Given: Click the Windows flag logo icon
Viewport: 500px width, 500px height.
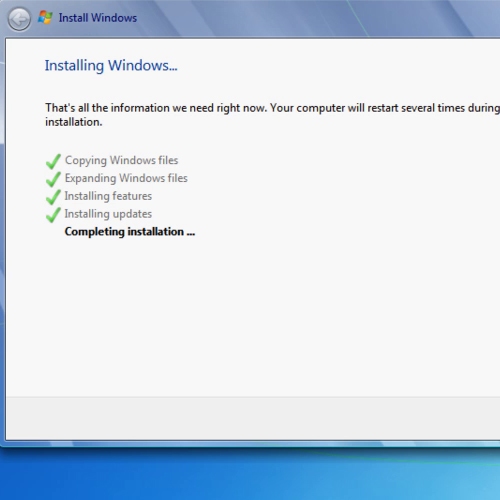Looking at the screenshot, I should click(45, 17).
